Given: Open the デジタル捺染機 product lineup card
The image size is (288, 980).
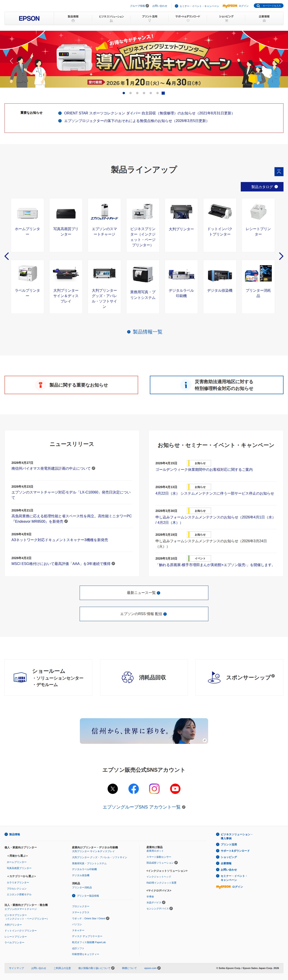Looking at the screenshot, I should pos(220,287).
